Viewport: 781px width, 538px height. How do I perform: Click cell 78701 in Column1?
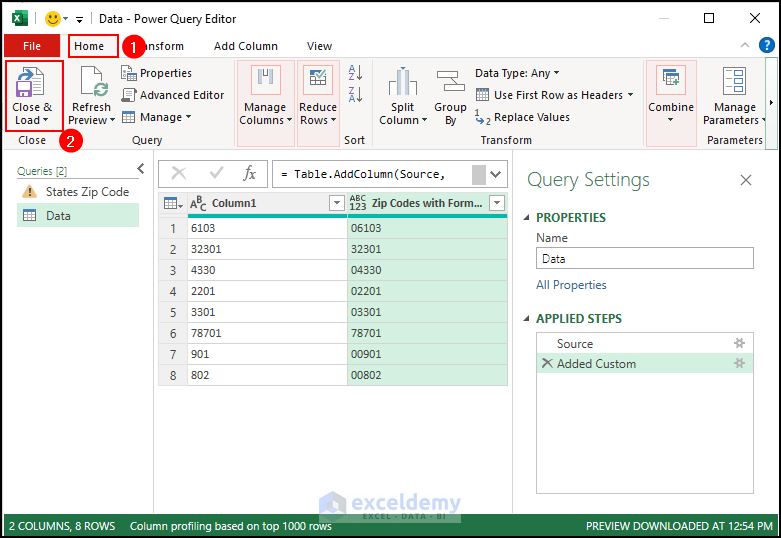pyautogui.click(x=267, y=333)
